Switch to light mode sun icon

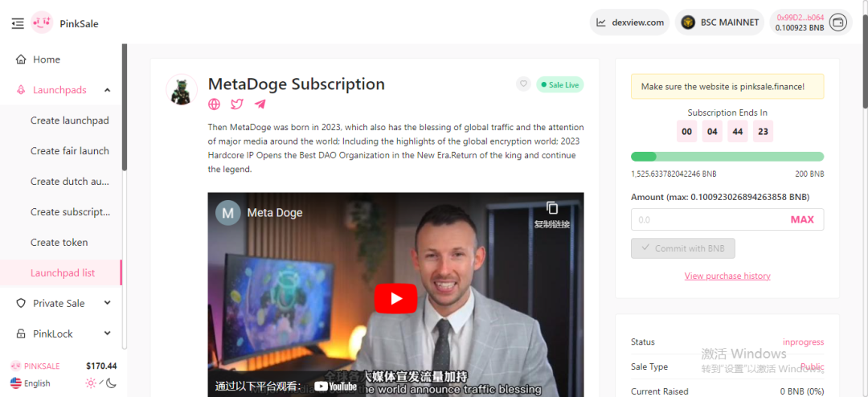click(x=90, y=383)
